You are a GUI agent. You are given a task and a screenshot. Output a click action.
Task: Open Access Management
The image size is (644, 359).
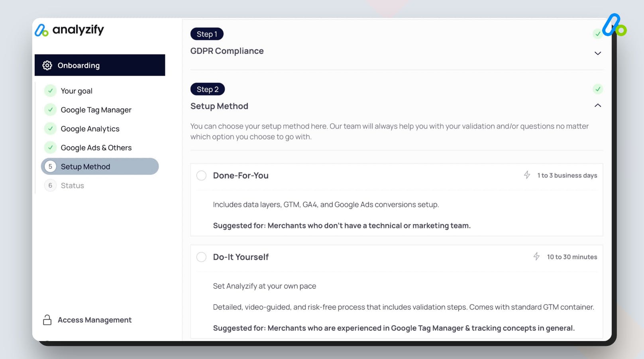tap(94, 320)
